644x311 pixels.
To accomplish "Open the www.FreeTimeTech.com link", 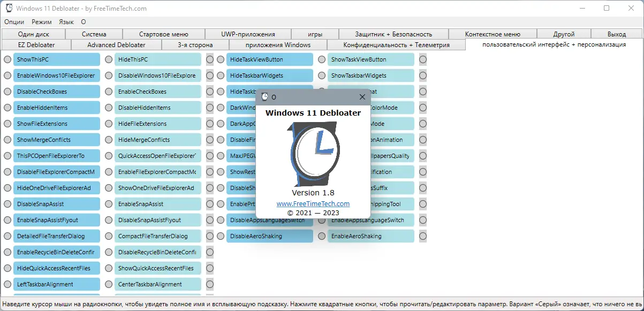I will 313,204.
